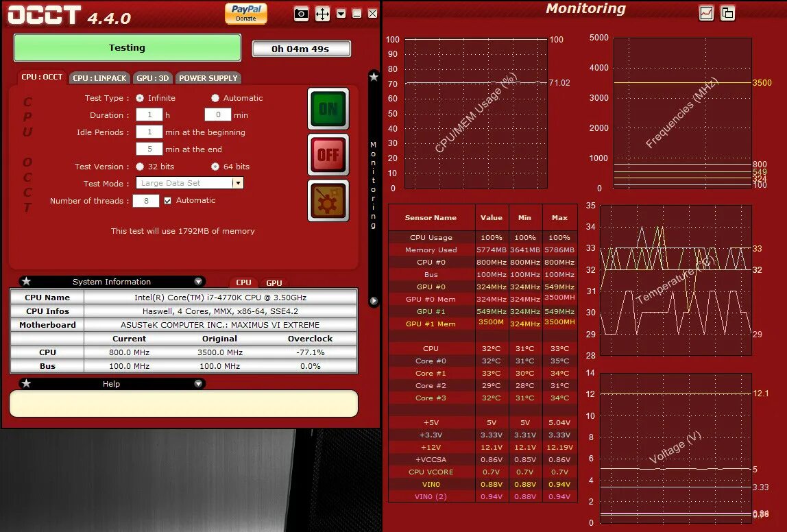Screen dimensions: 787x532
Task: Click the Duration hours field
Action: click(149, 115)
